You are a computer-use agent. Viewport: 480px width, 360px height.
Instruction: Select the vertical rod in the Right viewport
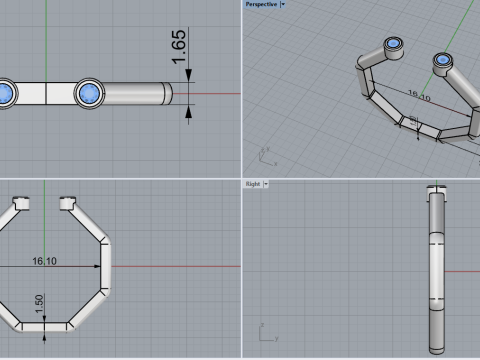click(437, 273)
